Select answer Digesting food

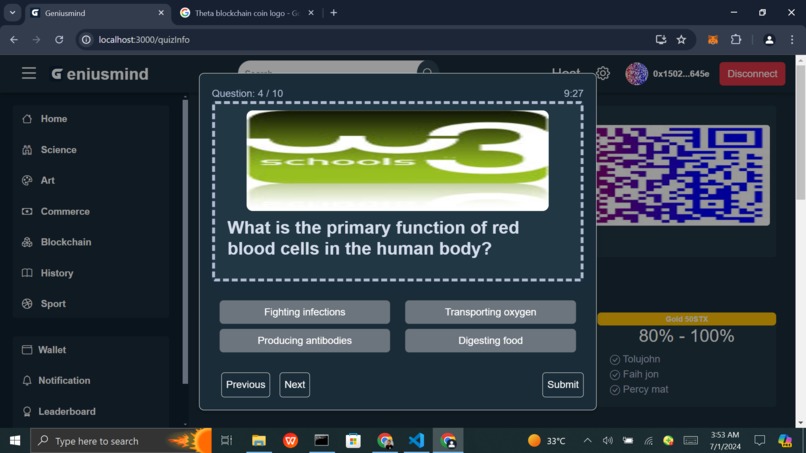click(x=490, y=340)
